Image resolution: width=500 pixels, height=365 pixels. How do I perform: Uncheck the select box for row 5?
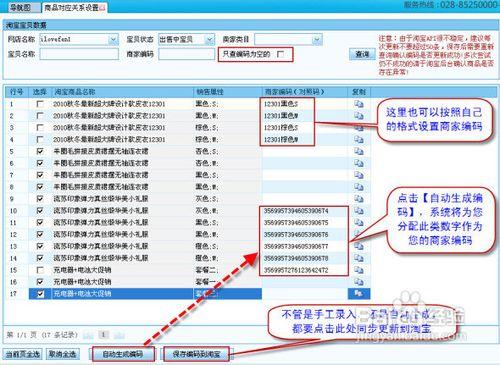click(40, 152)
